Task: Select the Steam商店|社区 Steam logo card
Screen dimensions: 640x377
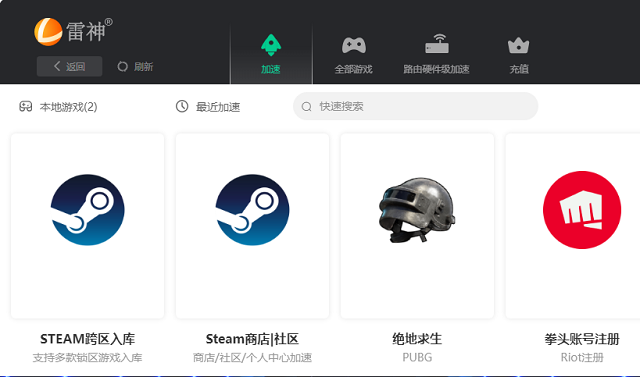Action: coord(252,226)
